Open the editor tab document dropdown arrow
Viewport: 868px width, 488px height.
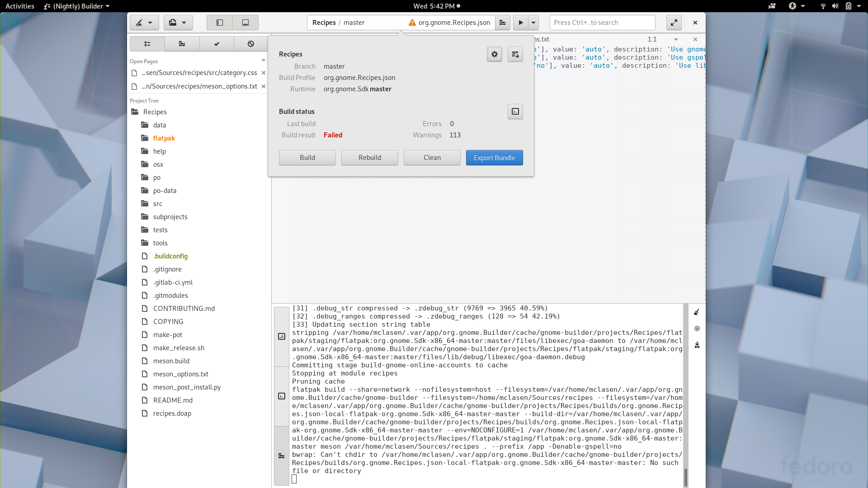point(676,39)
